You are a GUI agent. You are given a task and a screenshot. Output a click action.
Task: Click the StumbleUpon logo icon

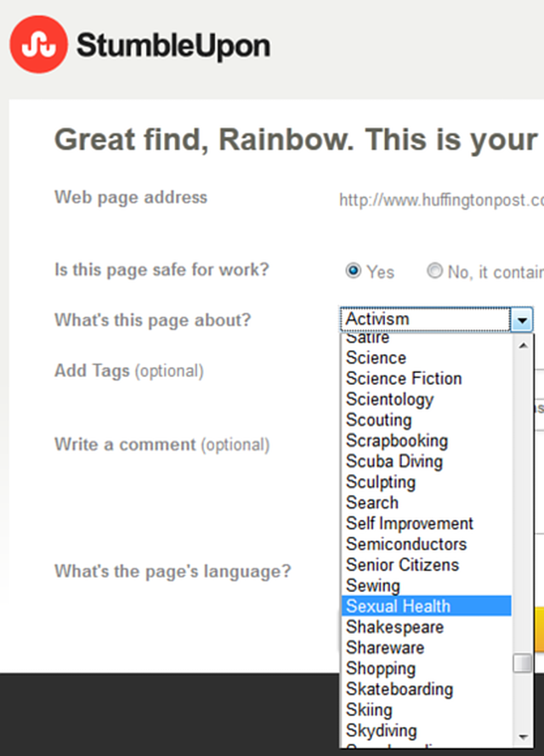[x=38, y=44]
